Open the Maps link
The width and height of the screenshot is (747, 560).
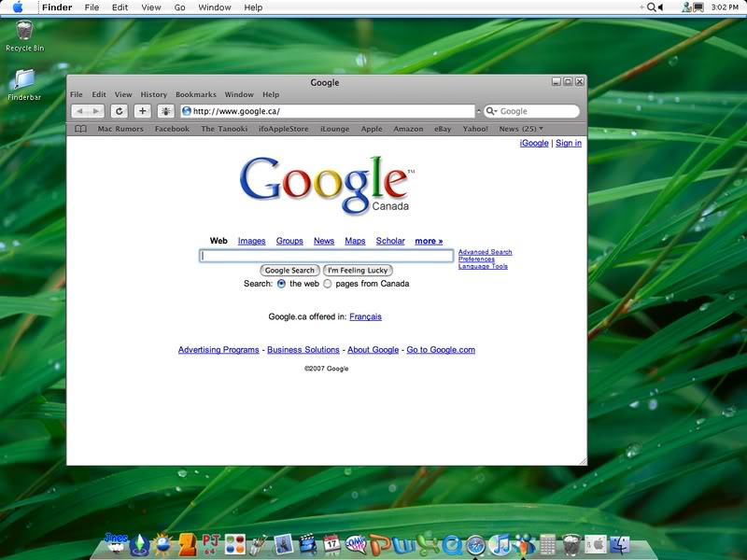click(x=355, y=241)
